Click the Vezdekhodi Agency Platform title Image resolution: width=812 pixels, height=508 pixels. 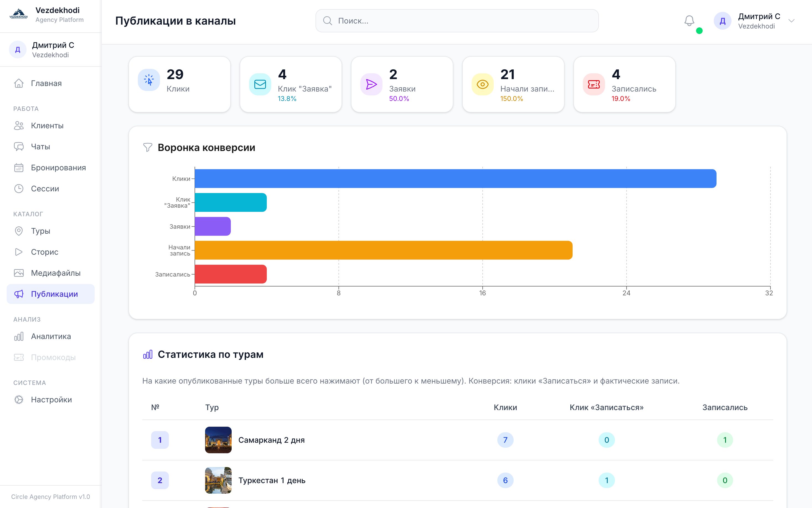tap(60, 15)
